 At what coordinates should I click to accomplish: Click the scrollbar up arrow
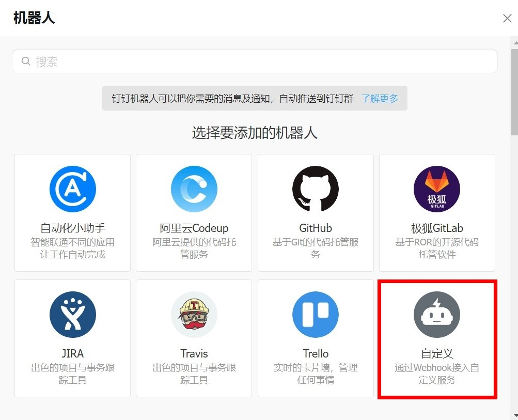coord(515,42)
